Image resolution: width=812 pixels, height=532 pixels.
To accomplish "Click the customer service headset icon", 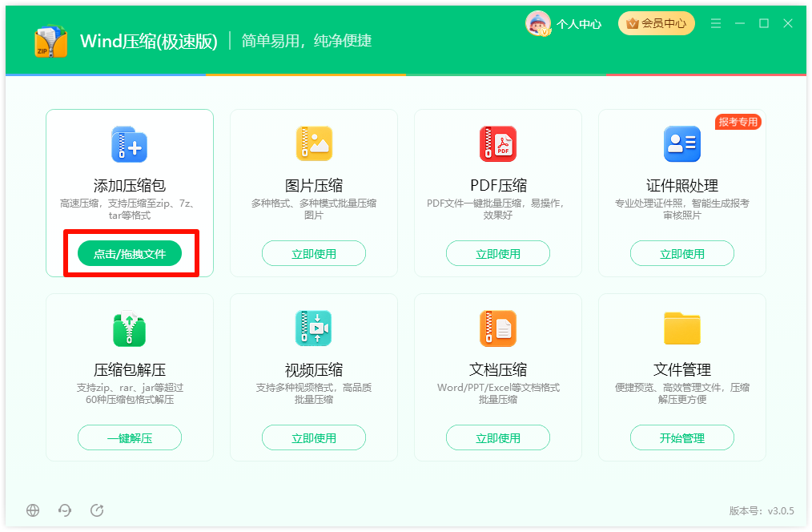I will 65,510.
